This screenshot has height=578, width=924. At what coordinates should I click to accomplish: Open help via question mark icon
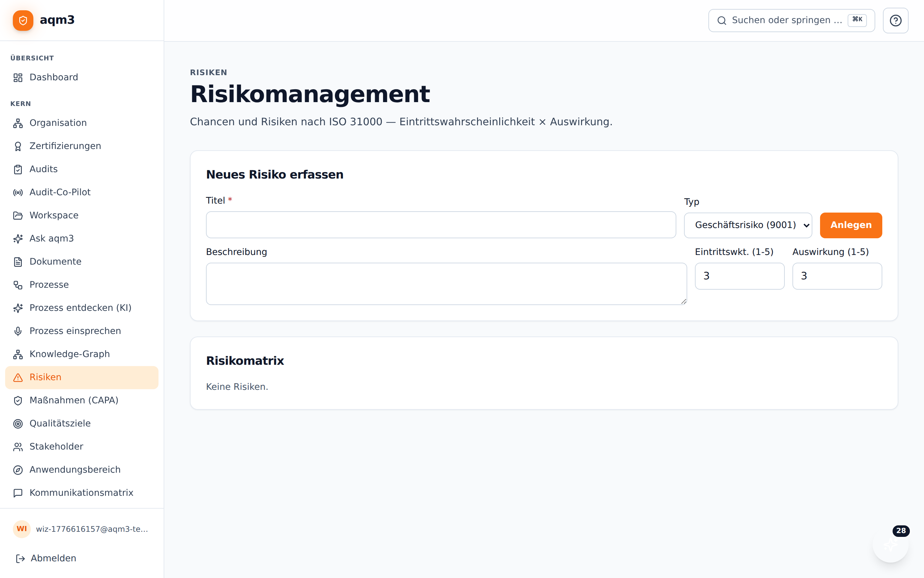pyautogui.click(x=895, y=21)
